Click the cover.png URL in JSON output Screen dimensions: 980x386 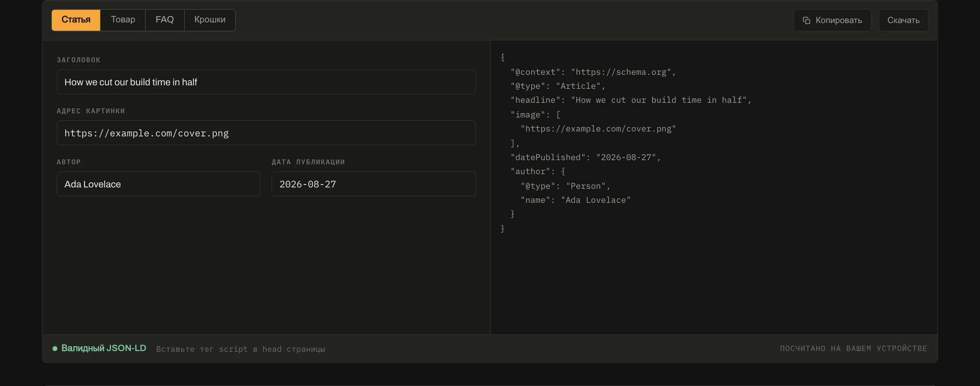click(598, 128)
